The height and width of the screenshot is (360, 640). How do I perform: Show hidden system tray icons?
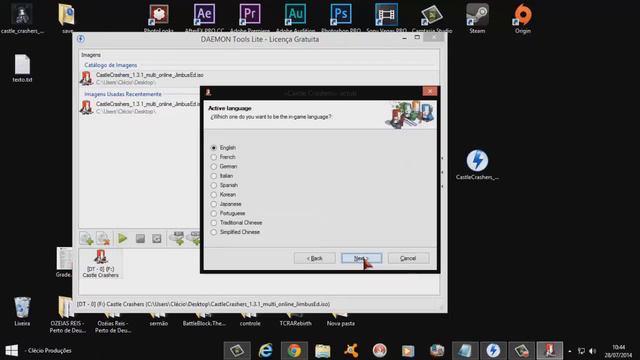pyautogui.click(x=570, y=351)
